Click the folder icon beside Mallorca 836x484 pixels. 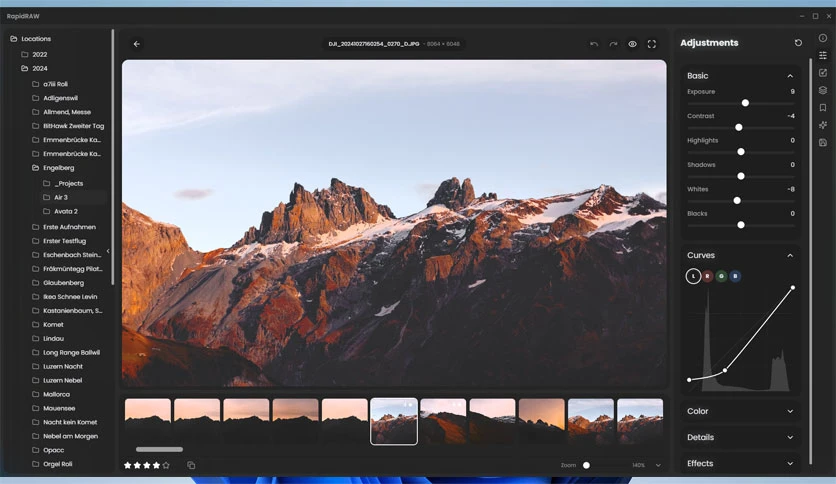click(x=36, y=394)
